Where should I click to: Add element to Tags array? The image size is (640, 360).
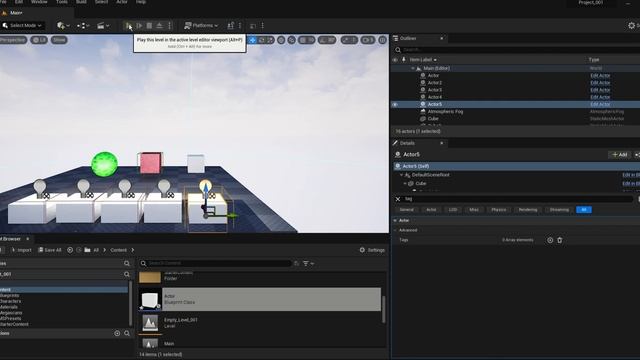click(550, 240)
